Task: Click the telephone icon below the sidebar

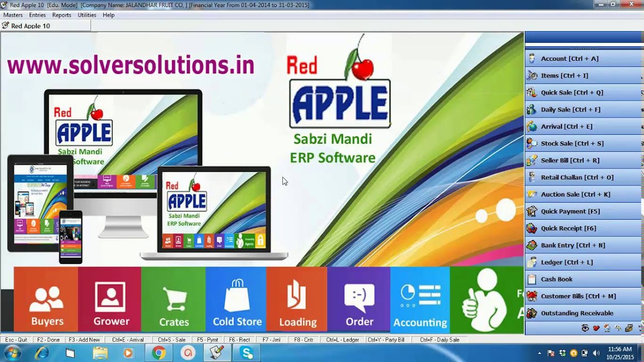Action: 585,328
